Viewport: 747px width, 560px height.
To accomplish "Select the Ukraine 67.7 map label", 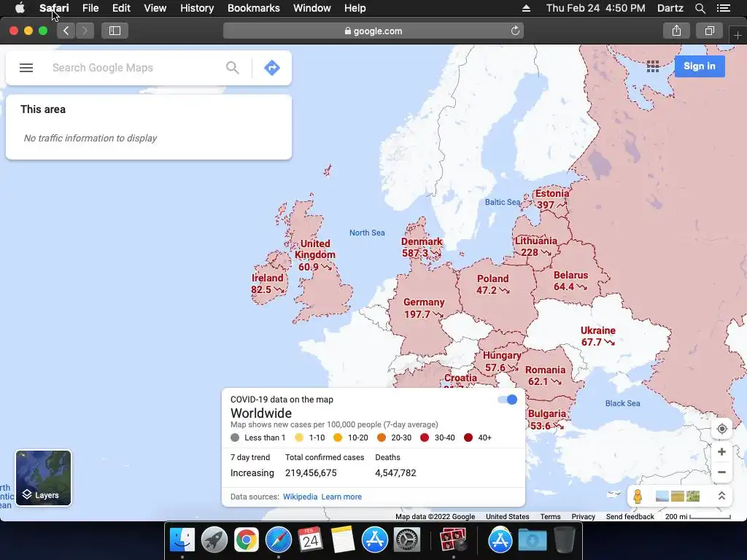I will pos(598,336).
